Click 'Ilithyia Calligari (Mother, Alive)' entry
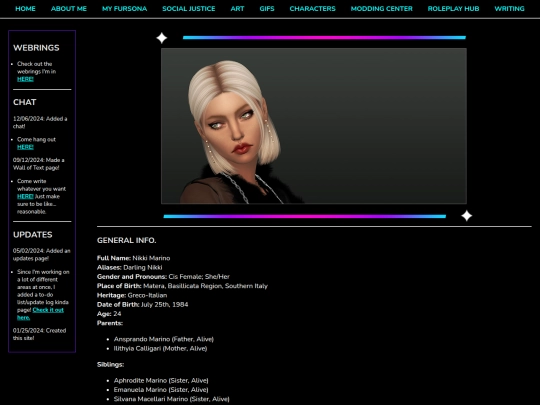 160,349
